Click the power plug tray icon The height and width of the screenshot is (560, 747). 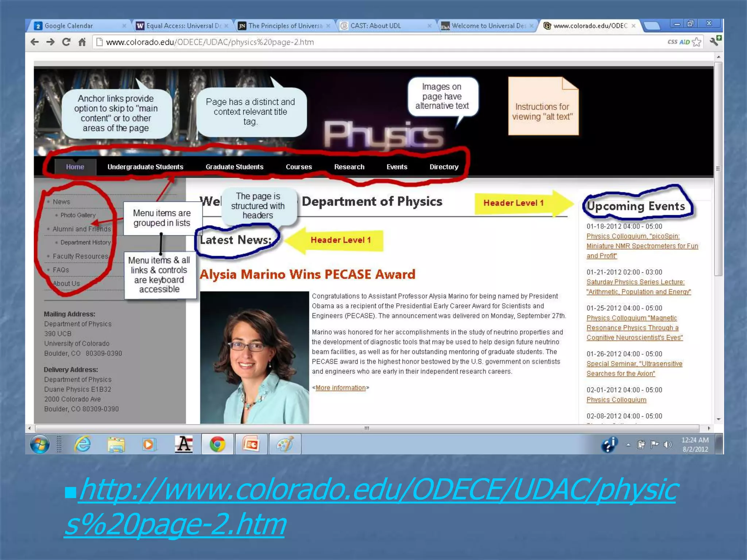click(641, 444)
